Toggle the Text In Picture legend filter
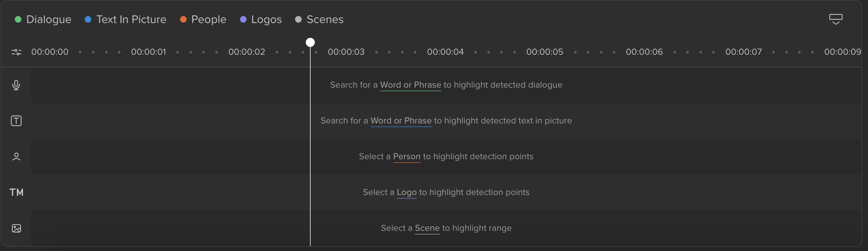The image size is (868, 251). 125,19
